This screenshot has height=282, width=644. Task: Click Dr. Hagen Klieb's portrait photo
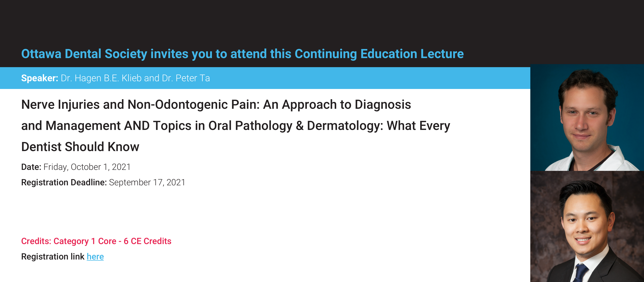click(587, 117)
